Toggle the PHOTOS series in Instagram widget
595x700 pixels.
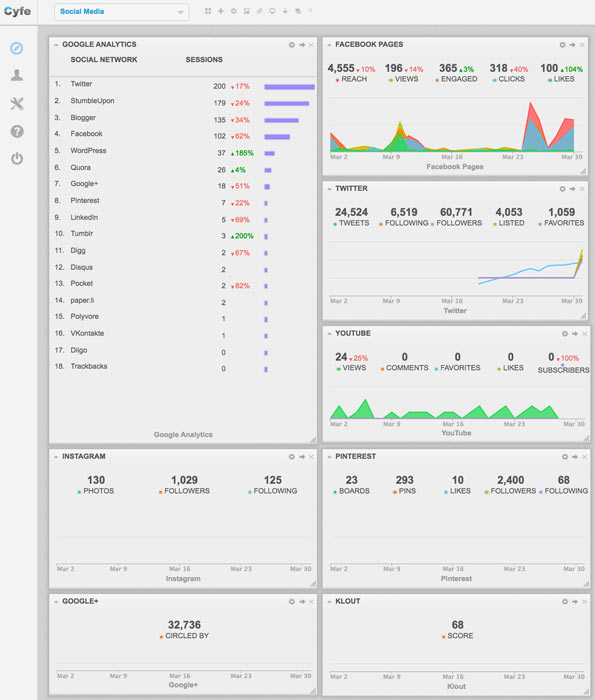click(x=96, y=491)
